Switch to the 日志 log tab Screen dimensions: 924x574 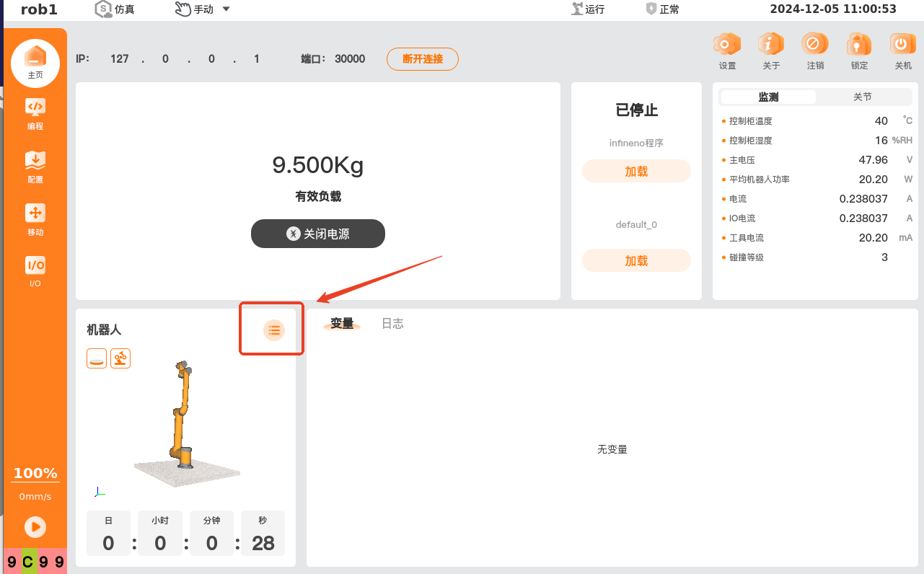click(x=392, y=324)
